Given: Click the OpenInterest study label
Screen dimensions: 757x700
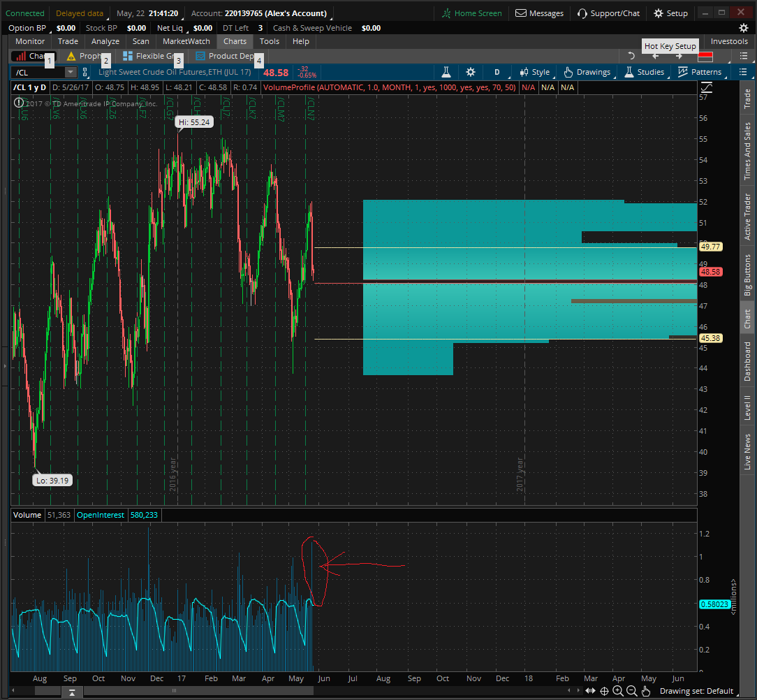Looking at the screenshot, I should (101, 515).
